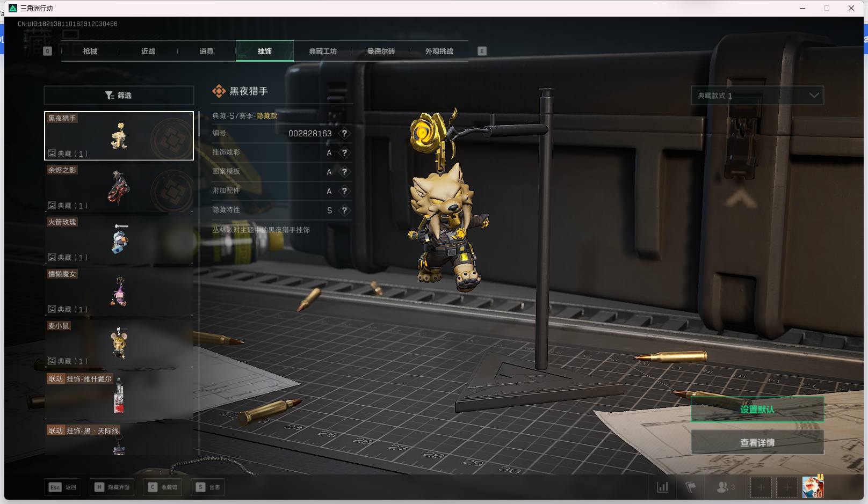Select the 火箭玫瑰 charm thumbnail
The height and width of the screenshot is (504, 868).
[119, 239]
